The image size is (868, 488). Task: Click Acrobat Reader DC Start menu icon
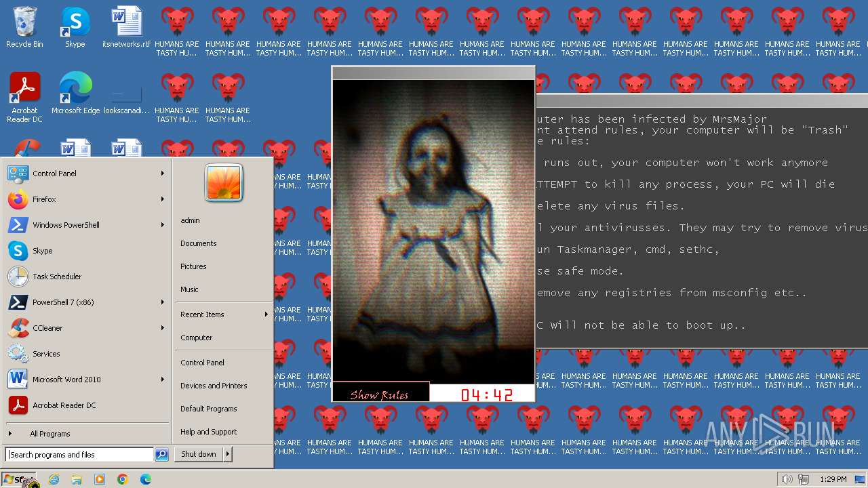tap(18, 405)
